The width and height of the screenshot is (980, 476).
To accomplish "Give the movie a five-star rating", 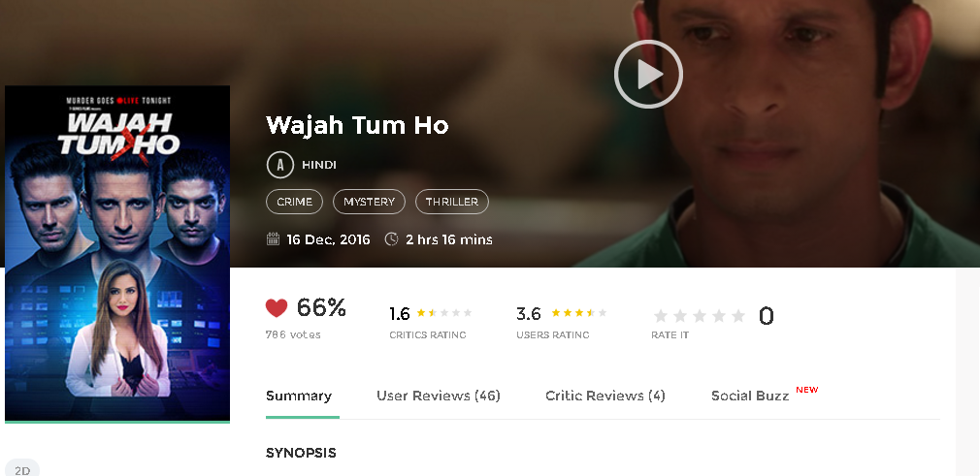I will [738, 316].
